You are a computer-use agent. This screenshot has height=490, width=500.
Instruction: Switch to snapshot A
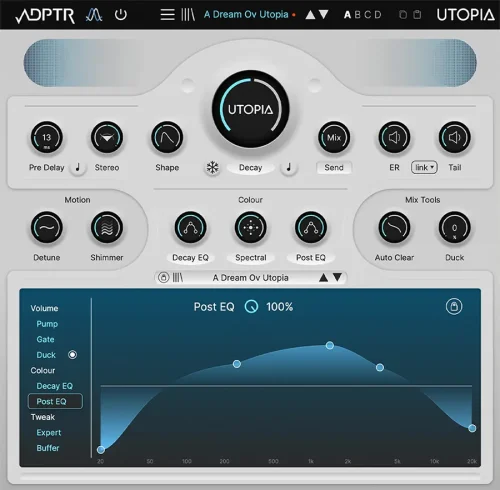tap(347, 15)
